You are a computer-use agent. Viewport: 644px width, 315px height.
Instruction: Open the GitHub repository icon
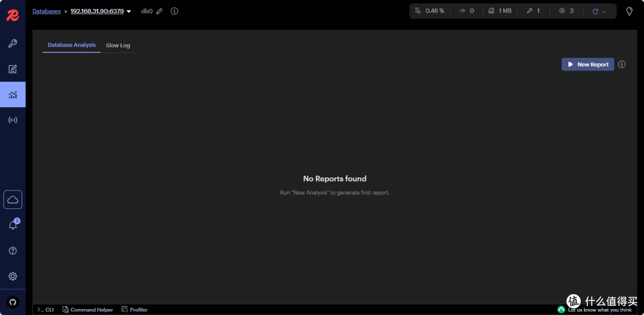[x=13, y=302]
